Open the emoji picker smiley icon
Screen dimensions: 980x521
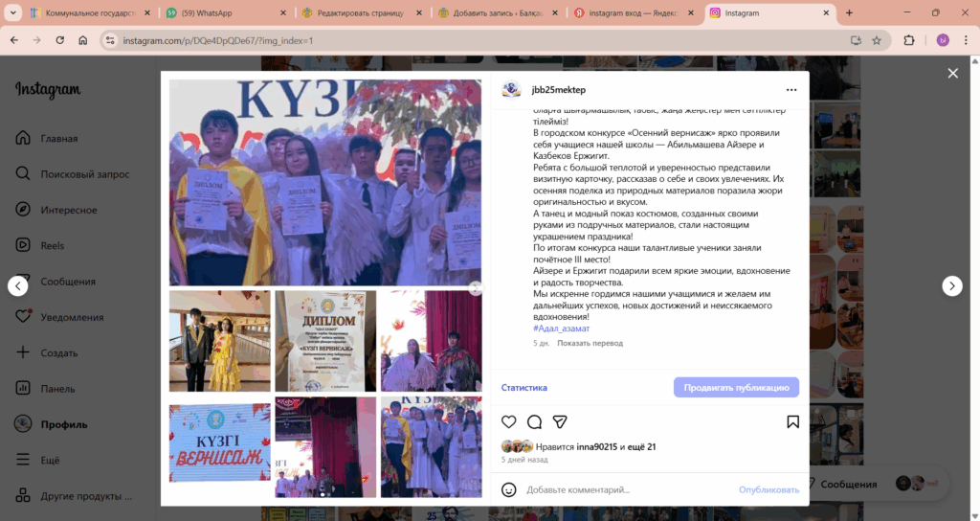pos(509,489)
